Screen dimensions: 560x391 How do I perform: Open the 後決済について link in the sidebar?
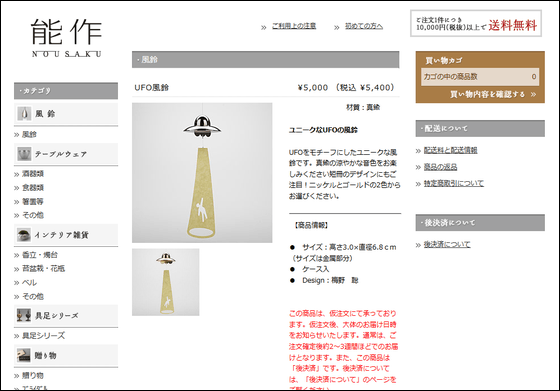[447, 245]
